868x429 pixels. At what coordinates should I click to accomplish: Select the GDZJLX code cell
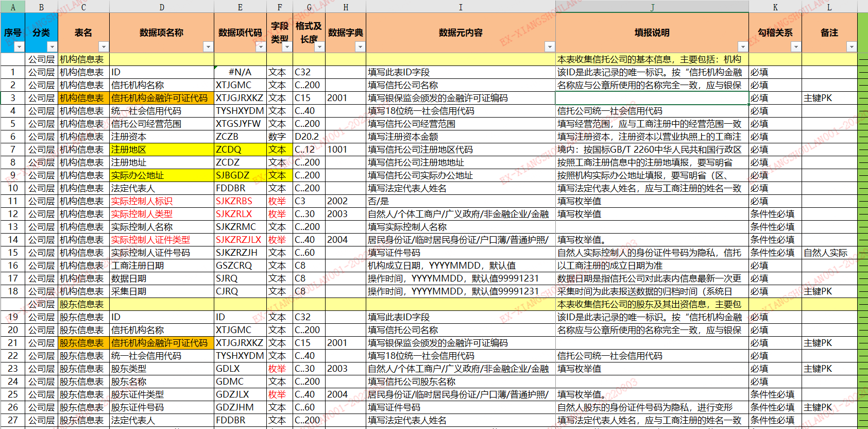coord(240,394)
